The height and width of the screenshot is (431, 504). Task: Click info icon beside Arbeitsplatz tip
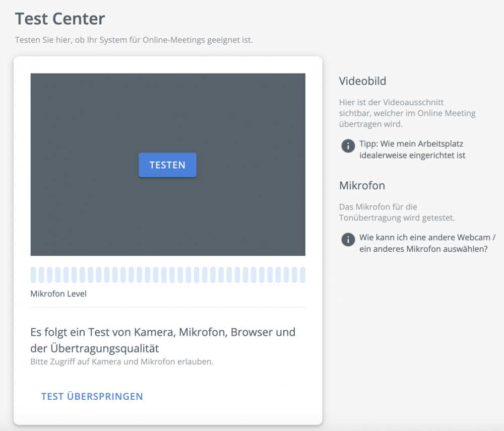click(348, 146)
